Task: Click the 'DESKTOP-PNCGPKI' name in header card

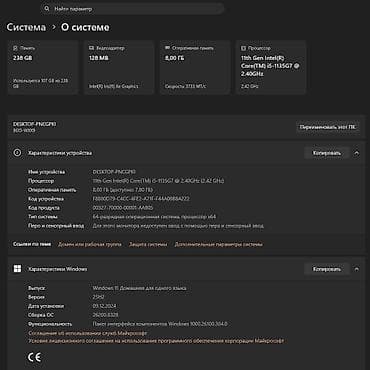Action: coord(35,124)
